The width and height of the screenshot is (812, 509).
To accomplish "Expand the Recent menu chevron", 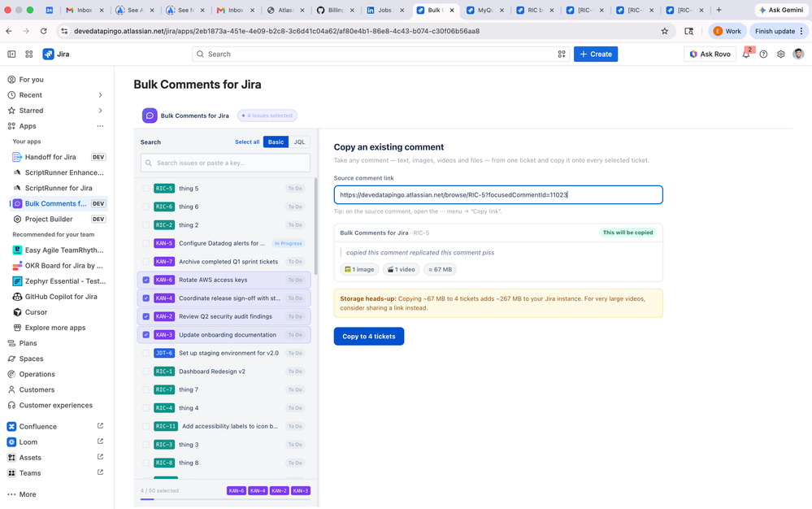I will [x=101, y=95].
